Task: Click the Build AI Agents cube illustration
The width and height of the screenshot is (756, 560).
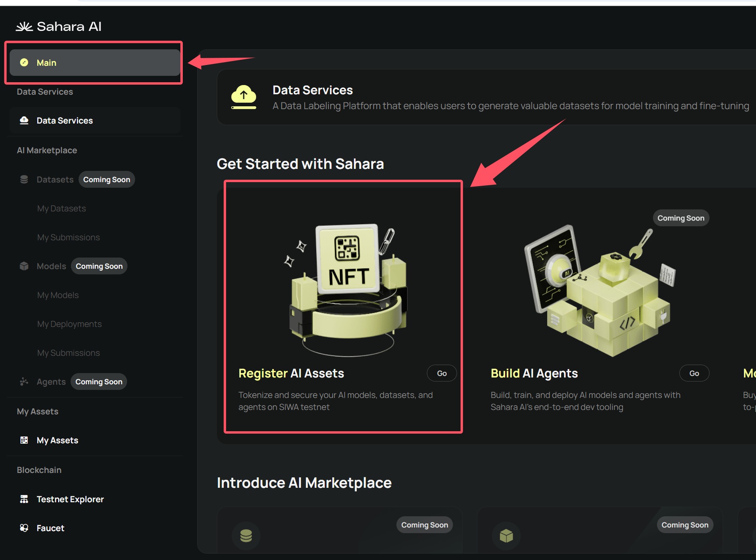Action: [600, 291]
